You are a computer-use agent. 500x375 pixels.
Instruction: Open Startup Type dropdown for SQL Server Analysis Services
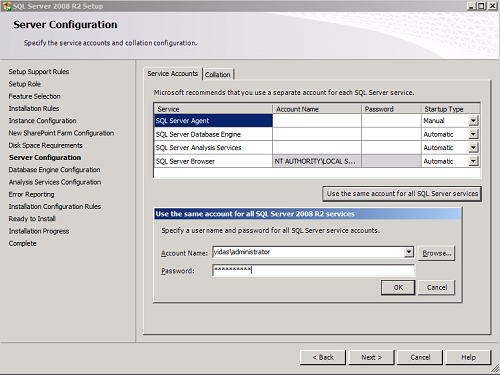473,148
